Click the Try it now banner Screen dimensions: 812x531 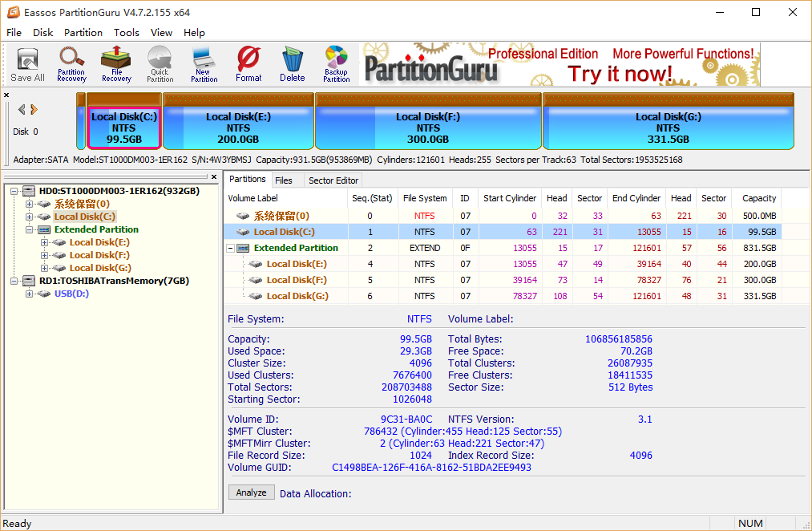click(x=620, y=74)
